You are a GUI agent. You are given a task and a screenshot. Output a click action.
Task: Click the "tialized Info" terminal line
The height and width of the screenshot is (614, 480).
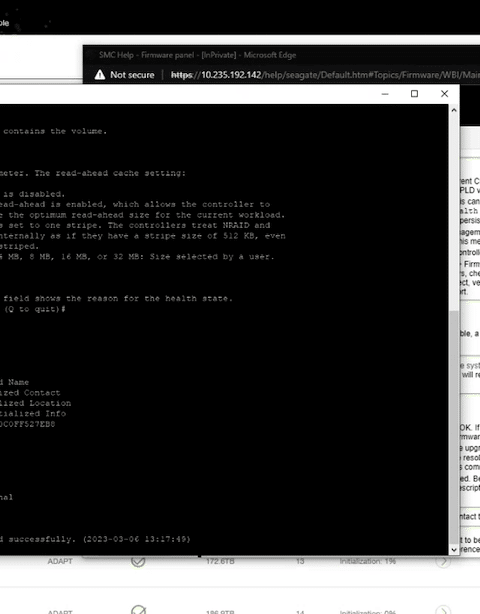pos(33,414)
